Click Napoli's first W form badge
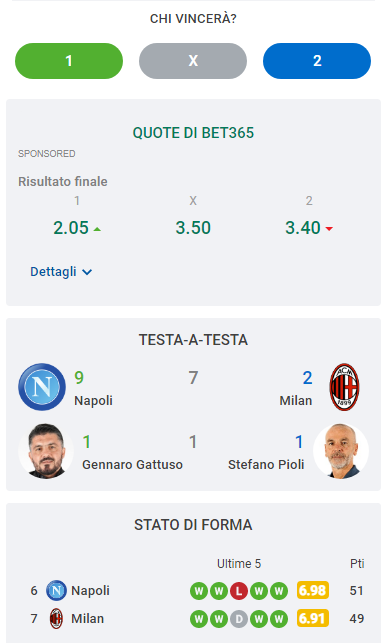The image size is (387, 643). [x=199, y=591]
